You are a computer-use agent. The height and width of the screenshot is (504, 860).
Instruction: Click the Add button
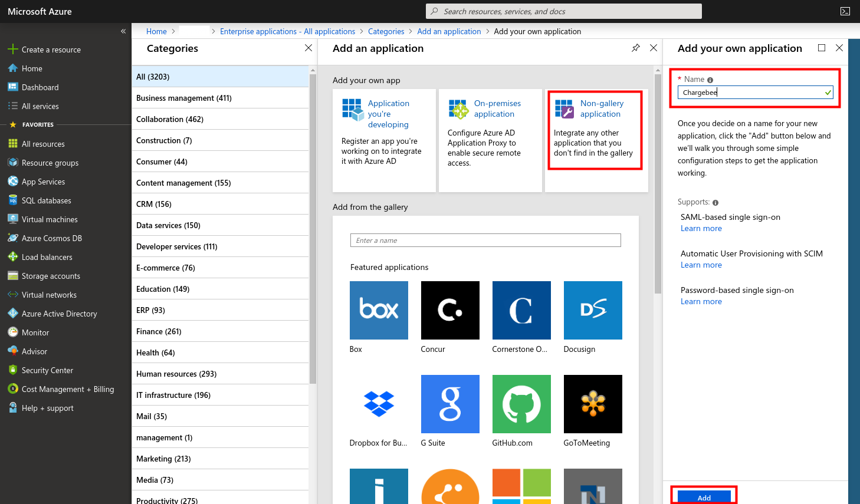[x=704, y=497]
